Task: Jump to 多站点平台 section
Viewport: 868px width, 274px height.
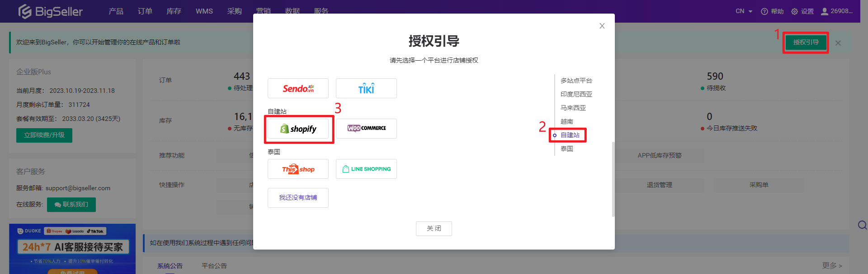Action: pyautogui.click(x=576, y=81)
